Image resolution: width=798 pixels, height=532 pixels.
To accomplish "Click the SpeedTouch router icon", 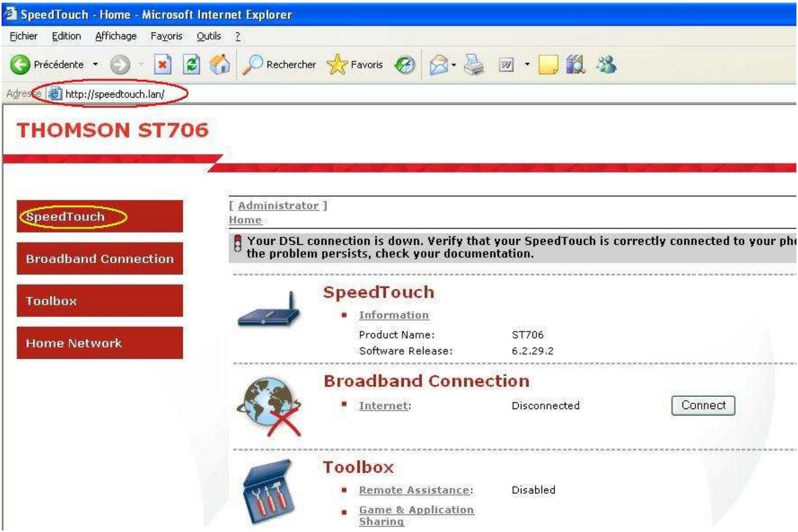I will pyautogui.click(x=269, y=309).
